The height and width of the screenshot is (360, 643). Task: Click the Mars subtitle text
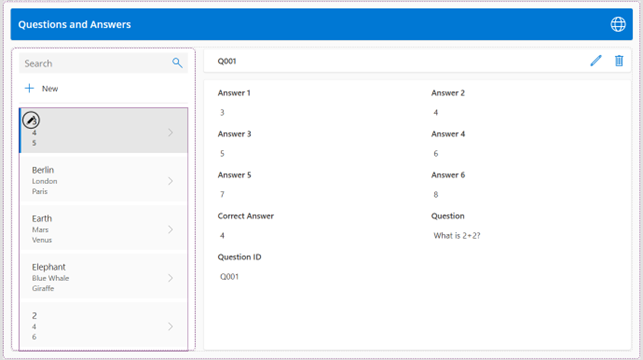point(40,230)
